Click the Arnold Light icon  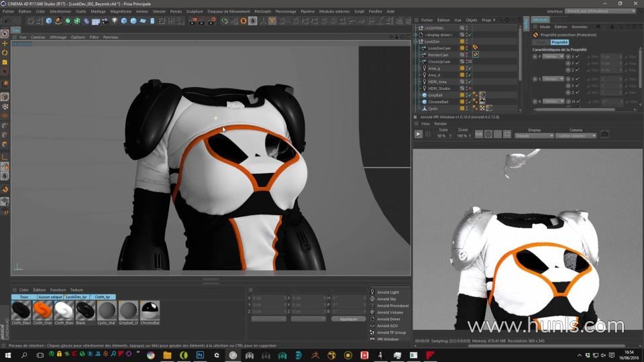372,292
